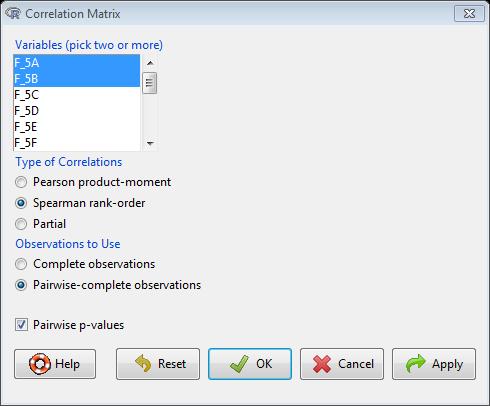Select Spearman rank-order radio button

click(x=21, y=203)
